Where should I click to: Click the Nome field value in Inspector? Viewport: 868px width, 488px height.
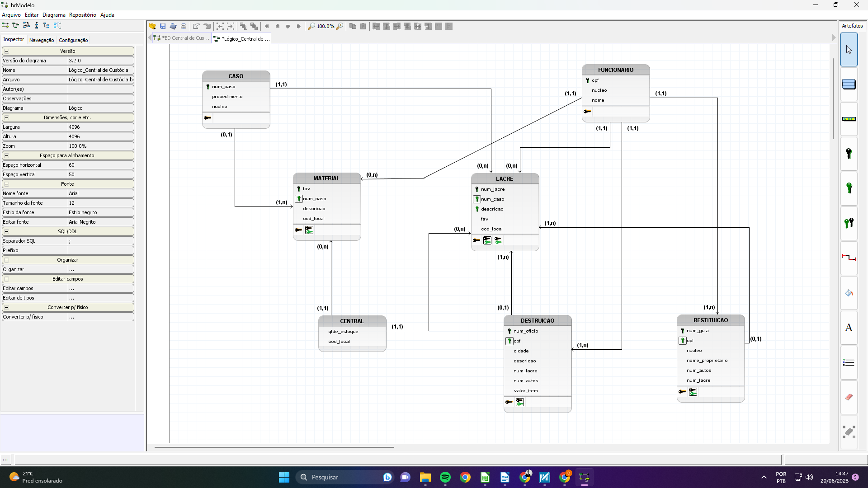pos(101,70)
